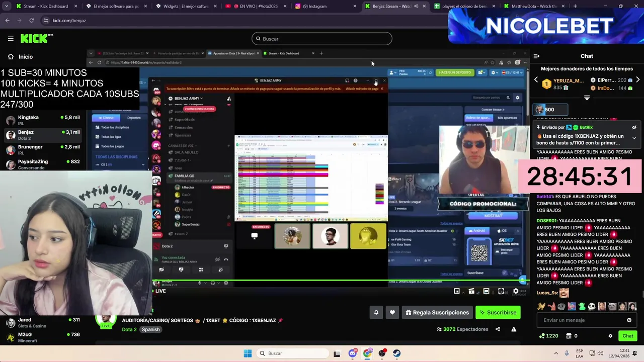Mute the Benjaz Stream tab audio
The width and height of the screenshot is (644, 362).
click(x=416, y=6)
